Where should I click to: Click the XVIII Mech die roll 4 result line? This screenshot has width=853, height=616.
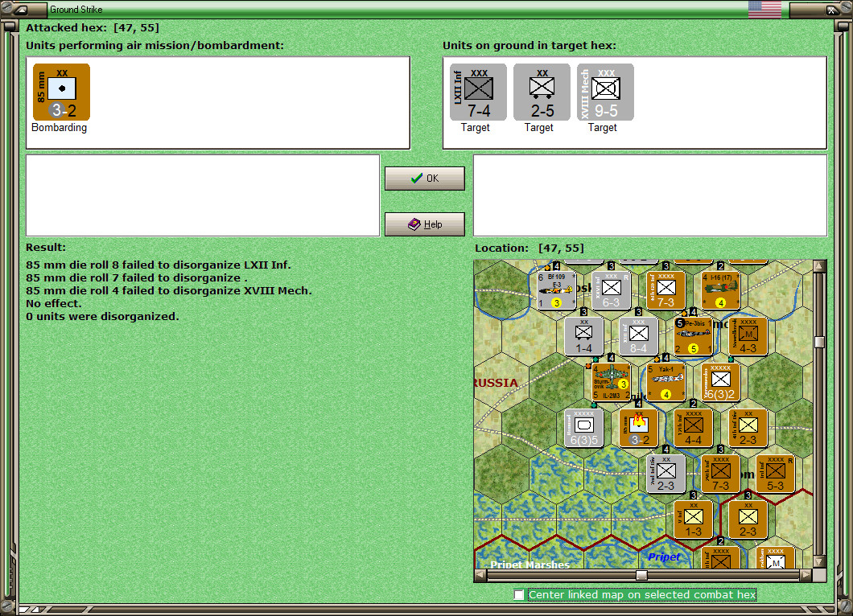[169, 291]
